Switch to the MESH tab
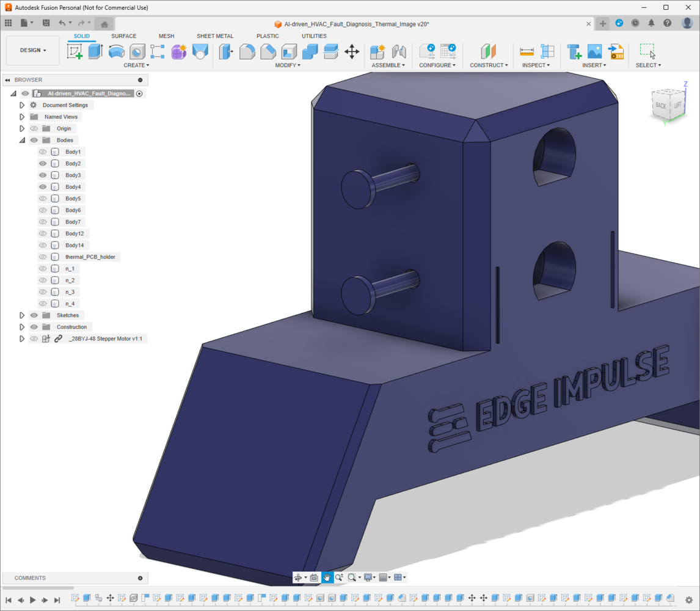Viewport: 700px width, 611px height. click(167, 36)
